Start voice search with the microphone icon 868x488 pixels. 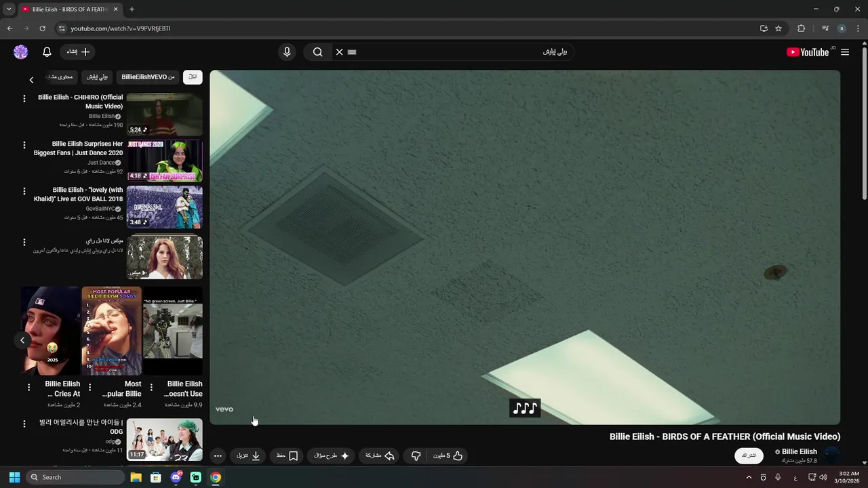287,52
